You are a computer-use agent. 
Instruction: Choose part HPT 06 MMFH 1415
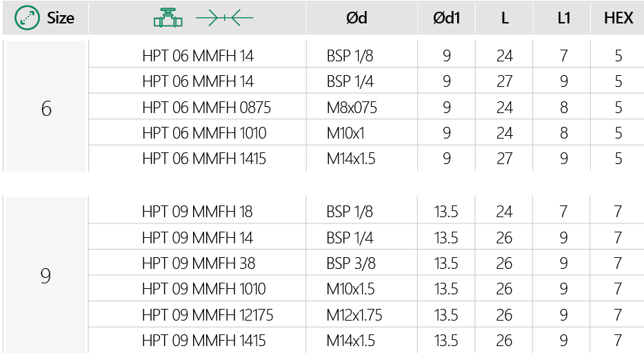204,159
